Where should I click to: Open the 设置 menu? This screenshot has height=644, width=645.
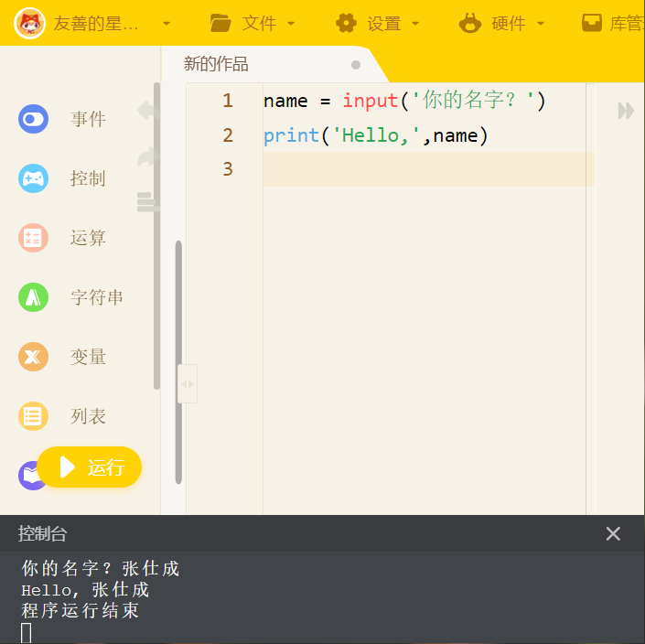(x=383, y=24)
